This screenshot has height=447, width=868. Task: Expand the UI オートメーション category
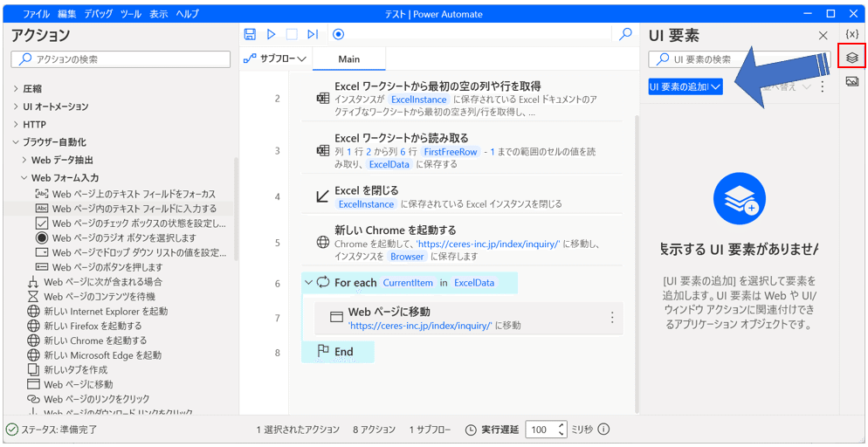(x=15, y=107)
